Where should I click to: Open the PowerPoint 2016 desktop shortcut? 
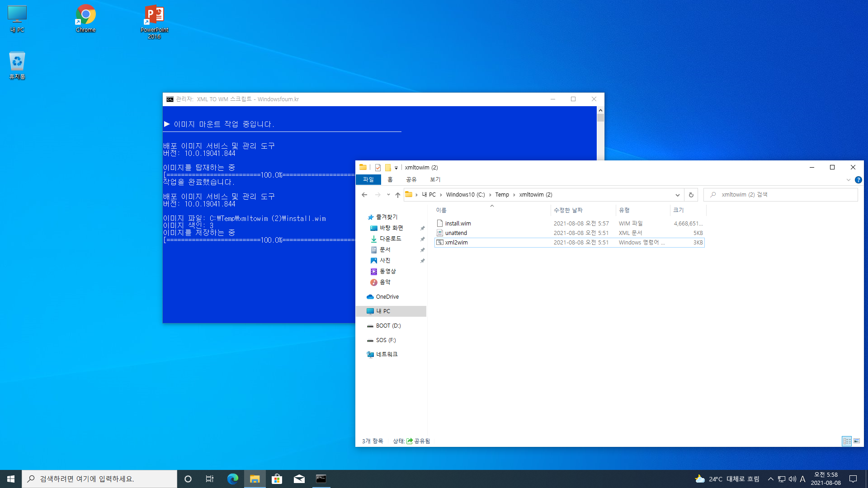click(154, 22)
